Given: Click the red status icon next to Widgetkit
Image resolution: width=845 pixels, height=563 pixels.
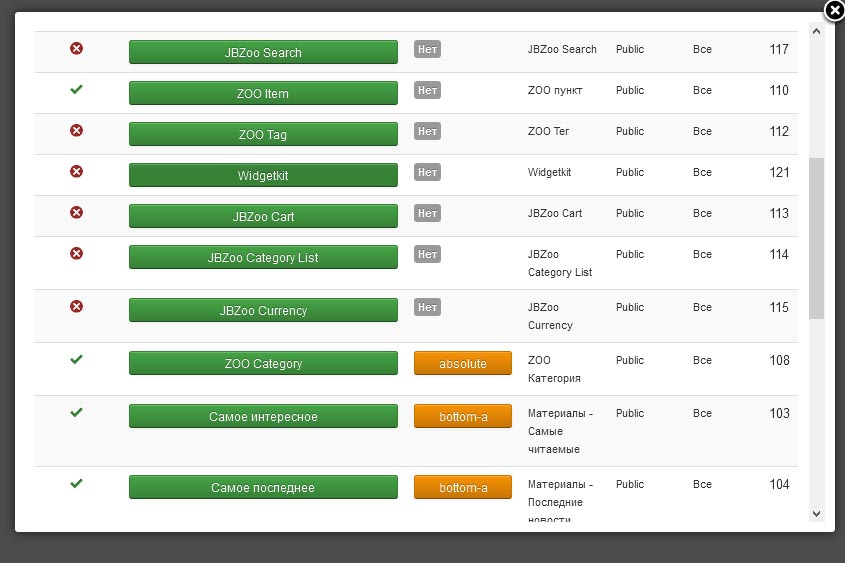Looking at the screenshot, I should pyautogui.click(x=77, y=172).
